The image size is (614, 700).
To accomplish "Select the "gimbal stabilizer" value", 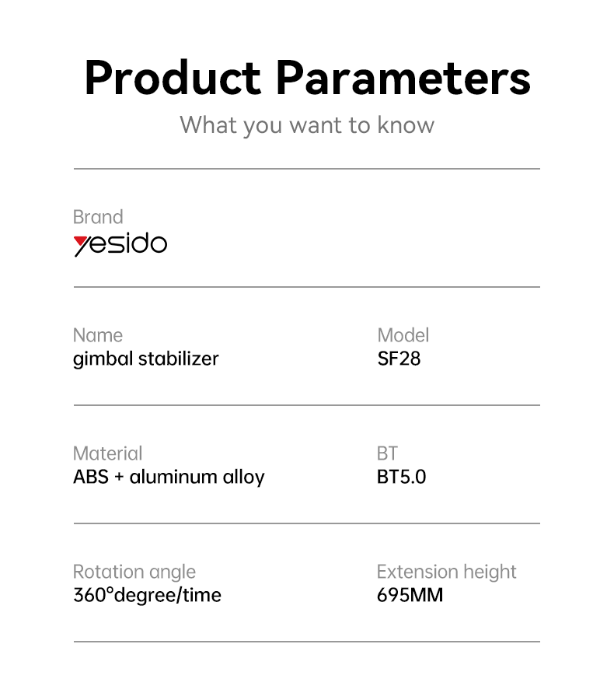I will (146, 359).
